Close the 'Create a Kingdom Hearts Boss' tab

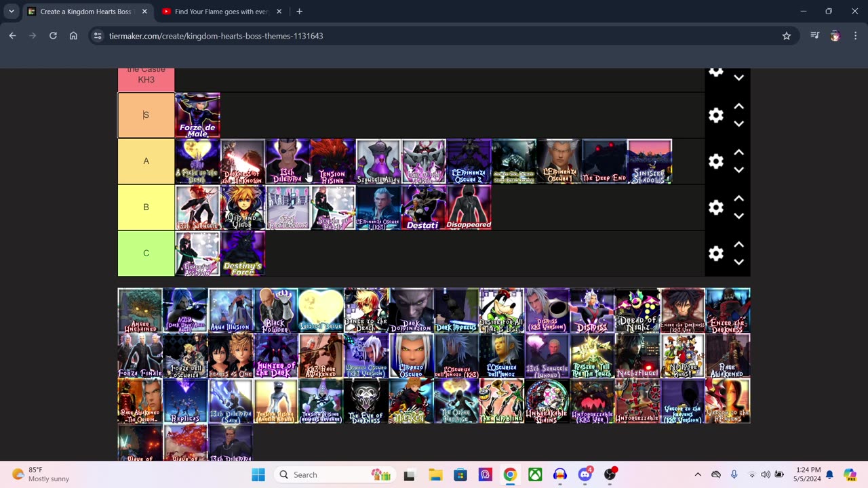tap(144, 12)
